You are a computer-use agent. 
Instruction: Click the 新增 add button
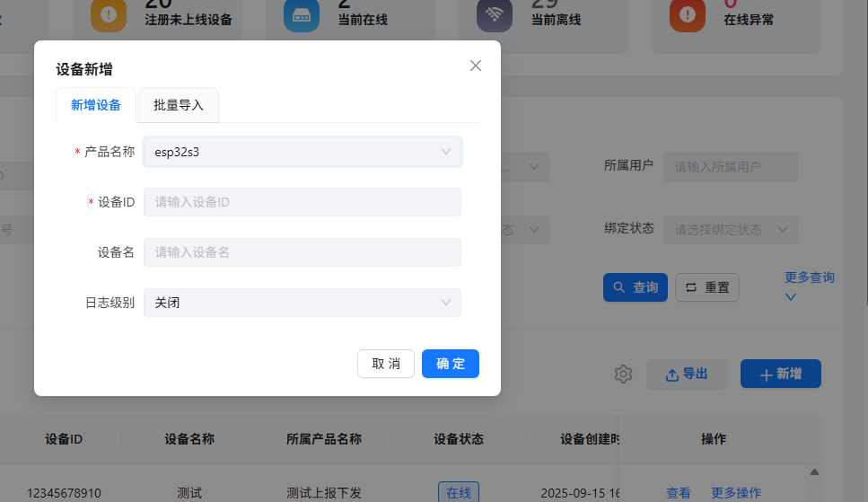point(781,374)
